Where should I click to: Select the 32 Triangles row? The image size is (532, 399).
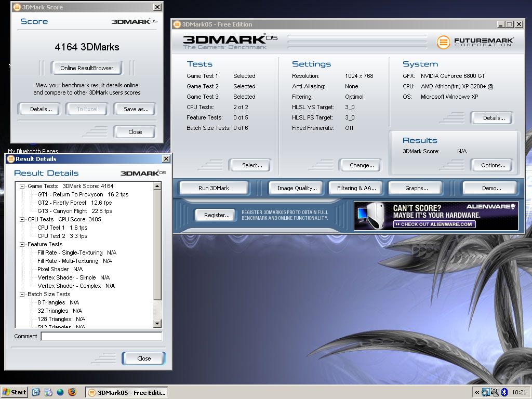60,311
